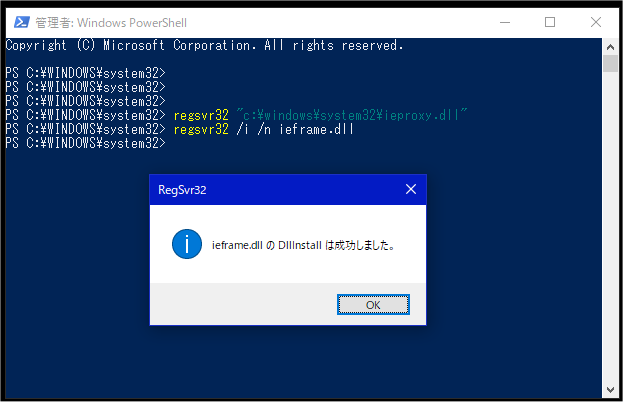The width and height of the screenshot is (623, 402).
Task: Click the scrollbar up arrow
Action: [610, 47]
